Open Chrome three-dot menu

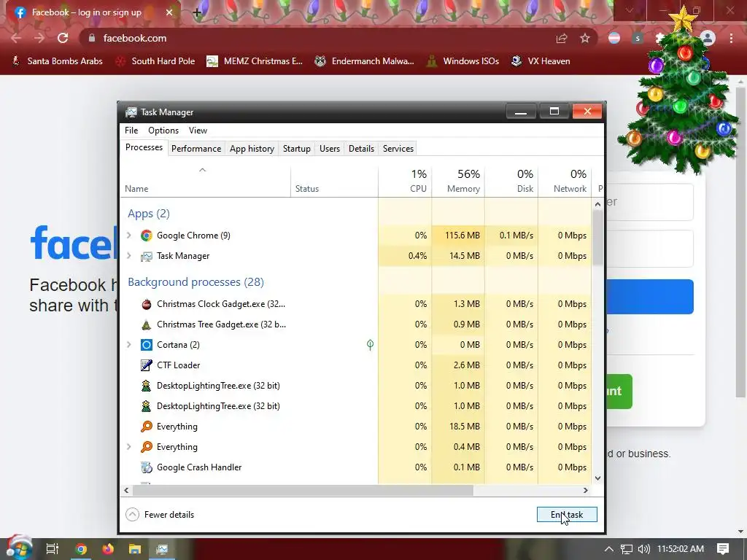pyautogui.click(x=731, y=38)
